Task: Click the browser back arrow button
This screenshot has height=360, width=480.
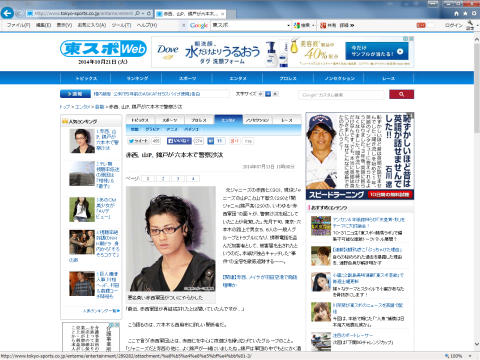Action: (x=7, y=13)
